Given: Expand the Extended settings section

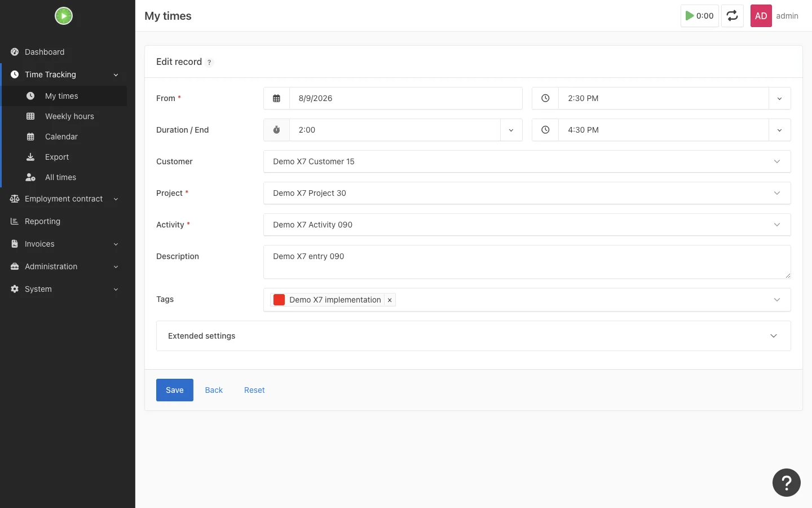Looking at the screenshot, I should click(x=474, y=336).
